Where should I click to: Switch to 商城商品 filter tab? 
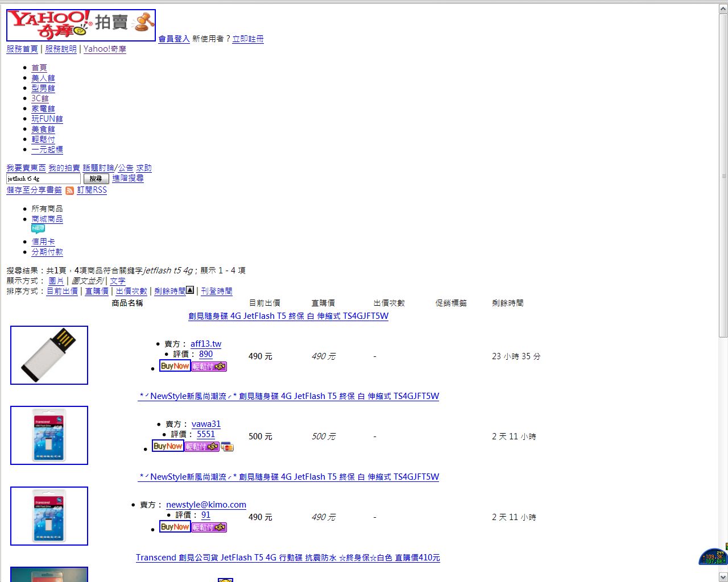click(x=47, y=219)
